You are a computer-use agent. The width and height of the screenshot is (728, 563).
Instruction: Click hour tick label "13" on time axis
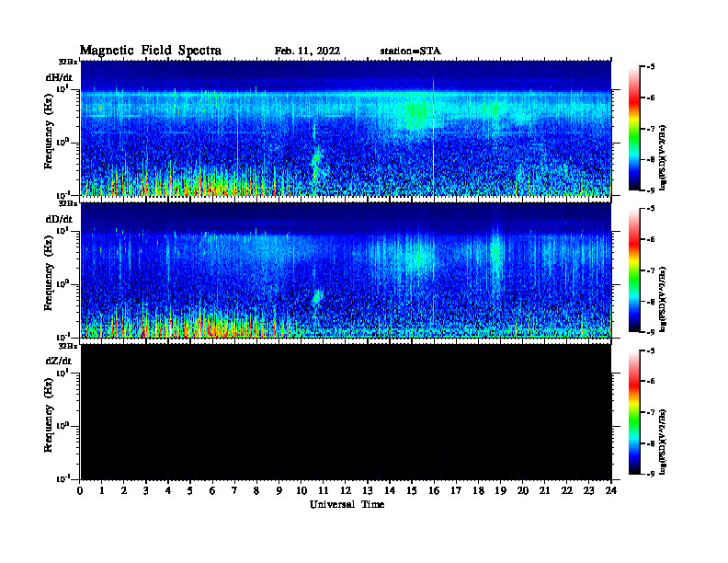click(x=368, y=491)
